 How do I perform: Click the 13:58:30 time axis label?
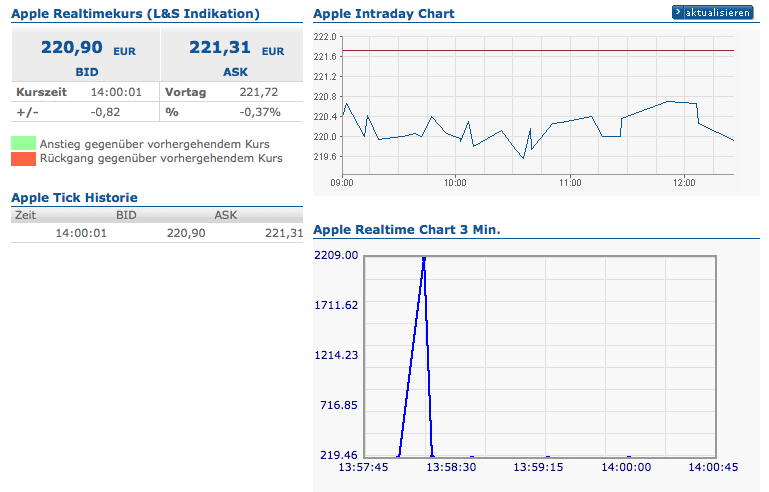pos(451,467)
